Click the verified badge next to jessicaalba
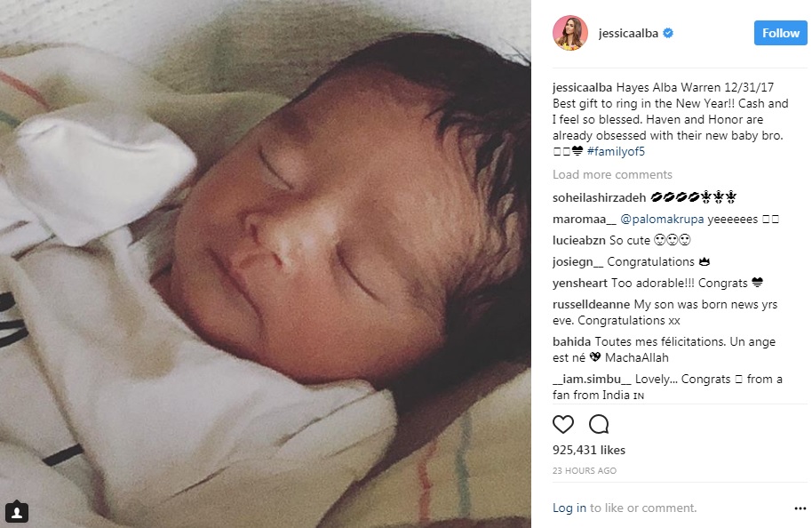Viewport: 812px width, 528px height. click(668, 33)
